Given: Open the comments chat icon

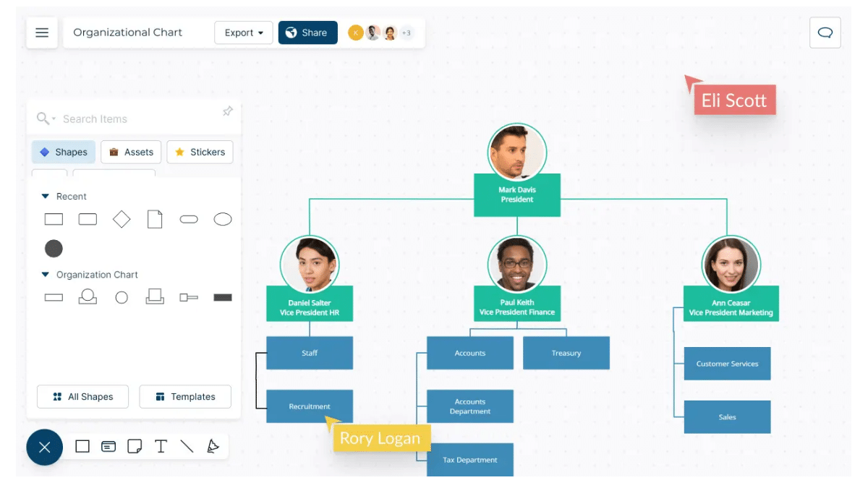Looking at the screenshot, I should click(825, 33).
